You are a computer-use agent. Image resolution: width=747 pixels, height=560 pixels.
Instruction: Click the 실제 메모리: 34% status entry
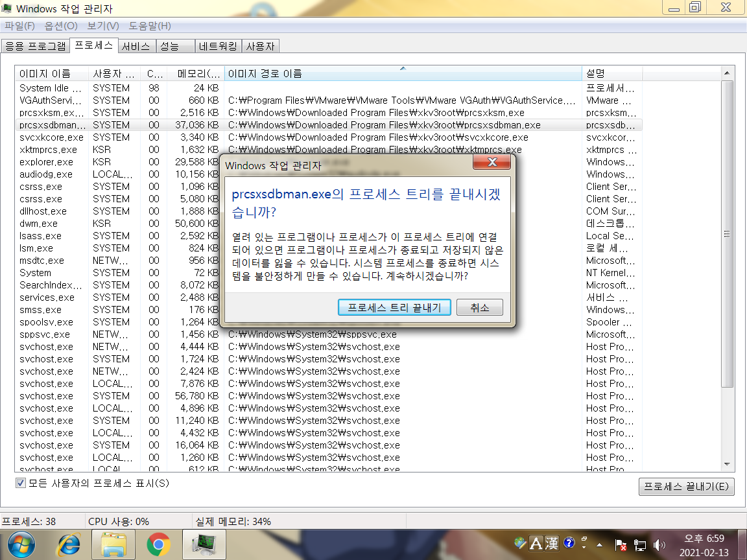[233, 521]
